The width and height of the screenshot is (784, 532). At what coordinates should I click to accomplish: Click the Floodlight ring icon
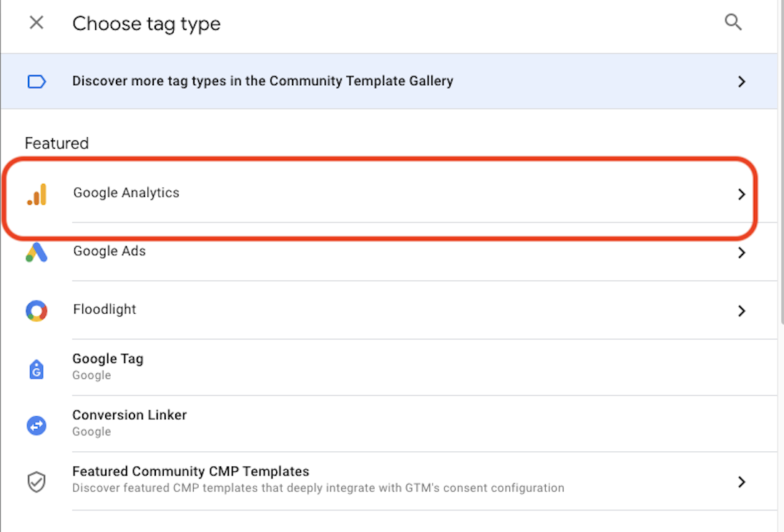(36, 311)
